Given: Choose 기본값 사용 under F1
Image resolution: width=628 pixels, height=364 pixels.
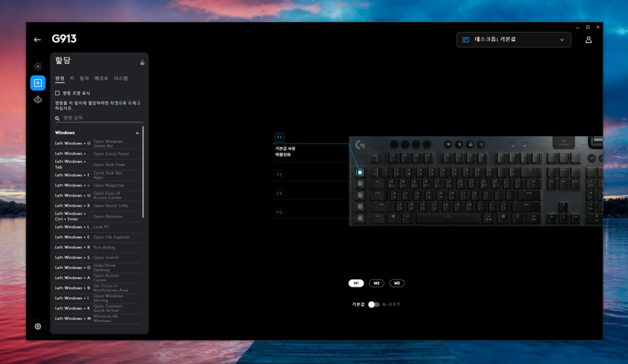Looking at the screenshot, I should 285,149.
